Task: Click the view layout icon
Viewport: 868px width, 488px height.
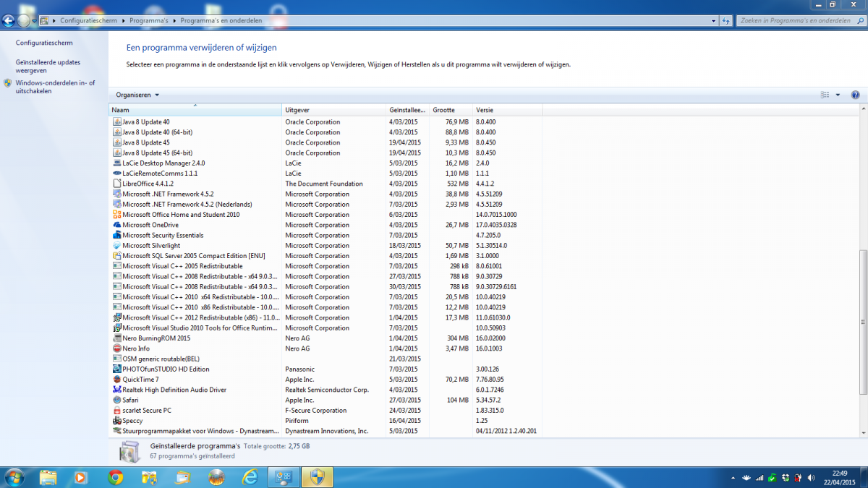Action: point(825,95)
